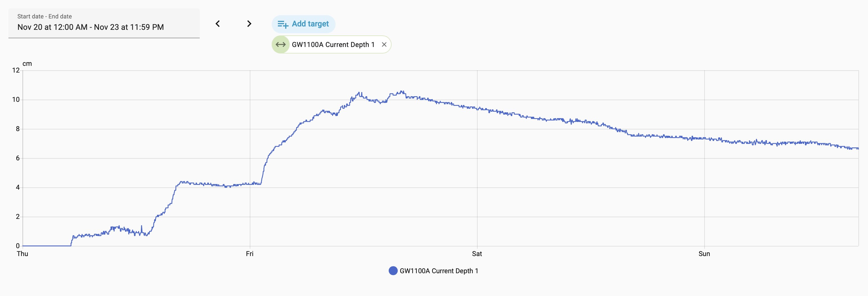Click the 10 tick label on the y-axis
Screen dimensions: 868x296
point(16,99)
